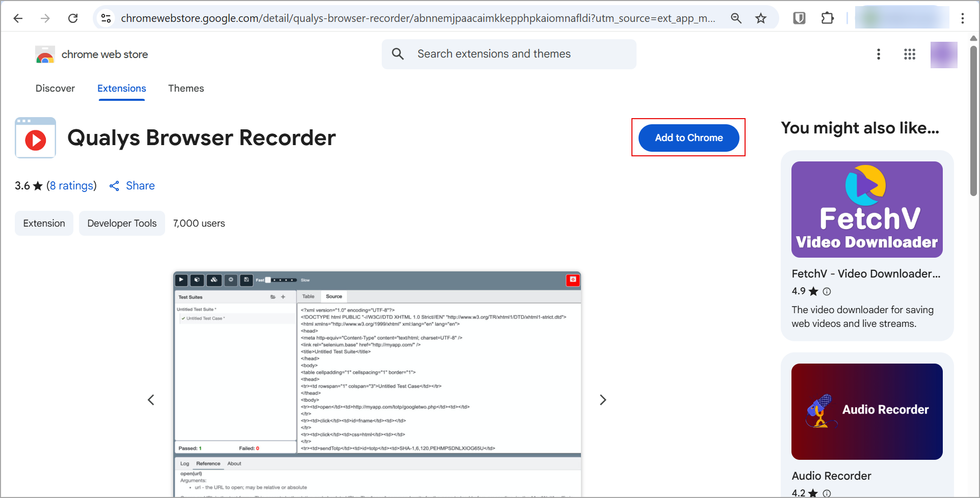Bookmark this page with the star icon
This screenshot has height=498, width=980.
pos(761,18)
